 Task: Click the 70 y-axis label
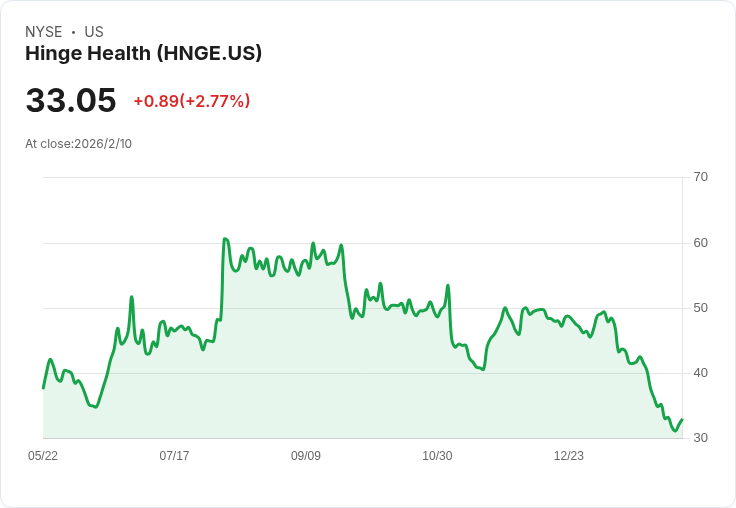click(700, 177)
